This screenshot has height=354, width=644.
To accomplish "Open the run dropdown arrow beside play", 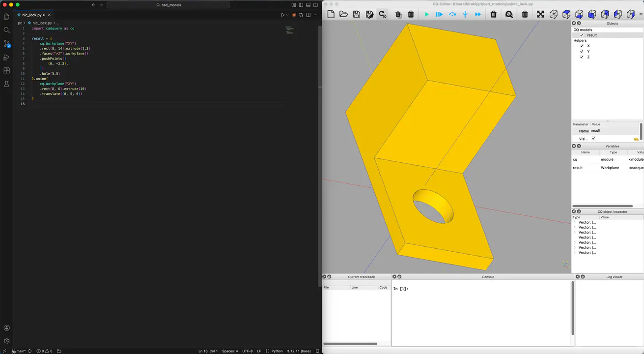I will point(287,15).
